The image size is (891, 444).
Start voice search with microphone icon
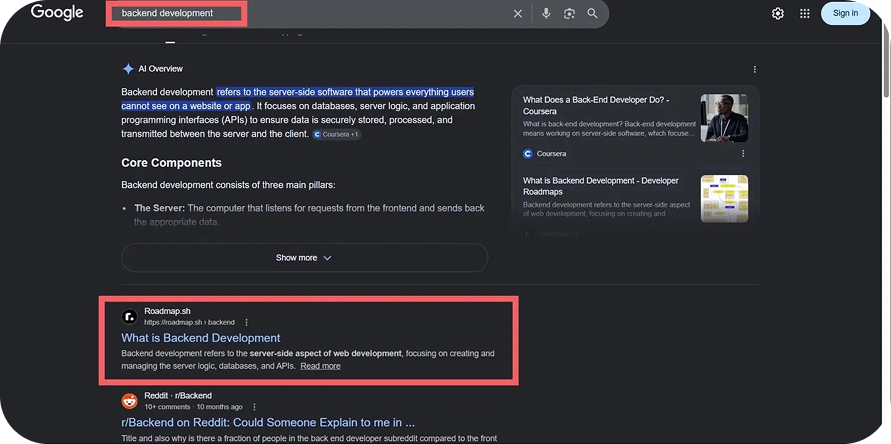[x=546, y=13]
